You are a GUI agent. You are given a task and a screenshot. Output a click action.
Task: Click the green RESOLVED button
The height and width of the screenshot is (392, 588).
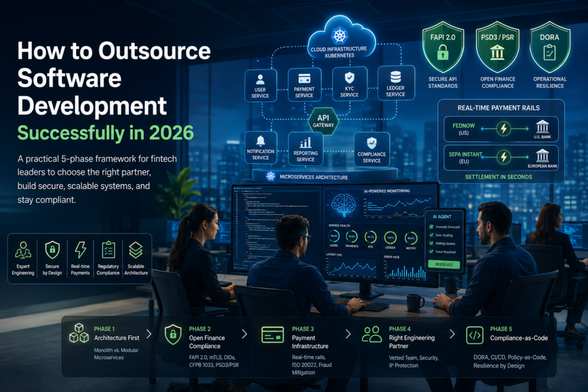point(444,265)
